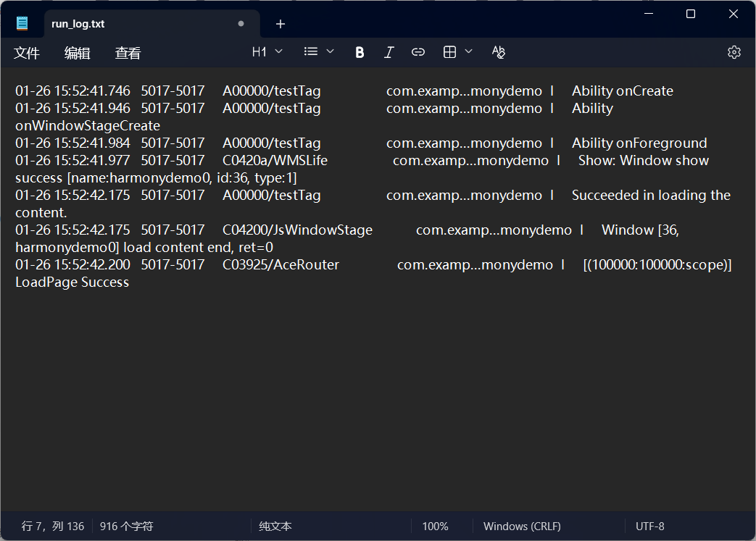Screen dimensions: 756x541
Task: Click the text 'Succeeded in loading the'
Action: coord(651,195)
